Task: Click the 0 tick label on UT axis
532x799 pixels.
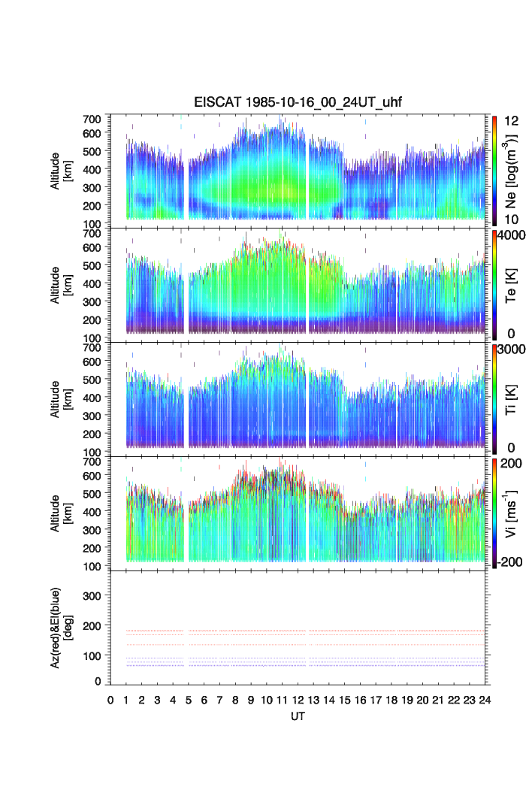Action: [110, 701]
